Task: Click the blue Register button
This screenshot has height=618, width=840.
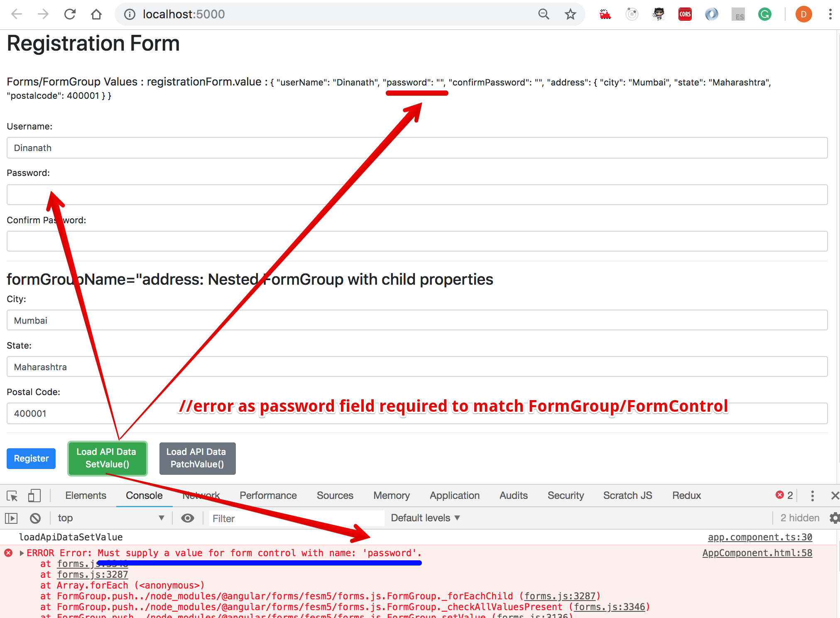Action: point(31,459)
